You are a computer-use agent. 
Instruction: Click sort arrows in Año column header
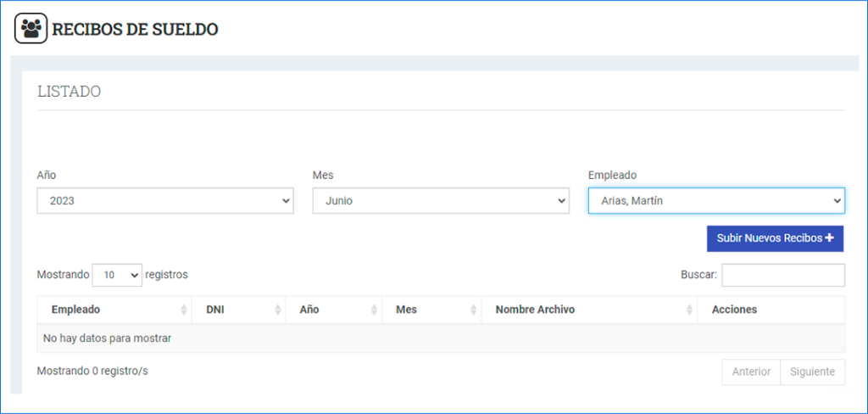point(374,310)
